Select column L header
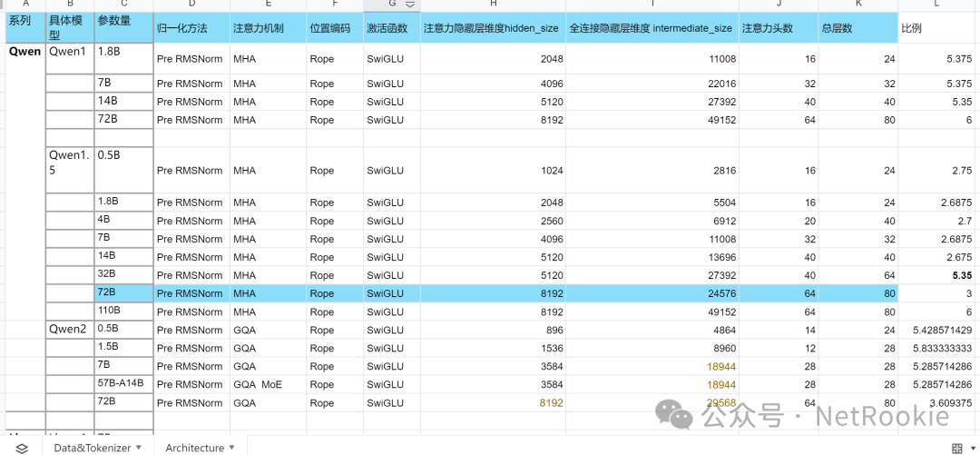This screenshot has width=980, height=455. [x=936, y=5]
